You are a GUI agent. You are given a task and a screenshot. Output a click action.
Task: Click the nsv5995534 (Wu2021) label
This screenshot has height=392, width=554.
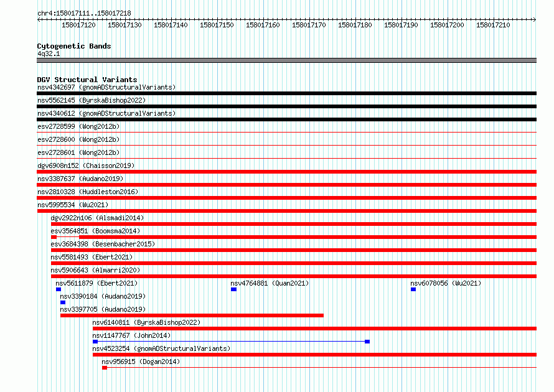click(x=73, y=205)
